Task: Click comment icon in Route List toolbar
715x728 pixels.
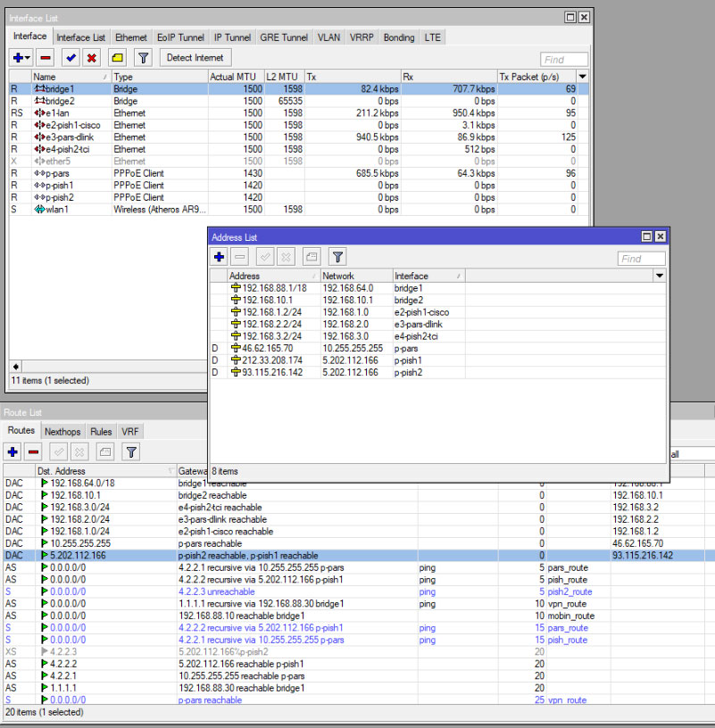Action: click(x=105, y=451)
